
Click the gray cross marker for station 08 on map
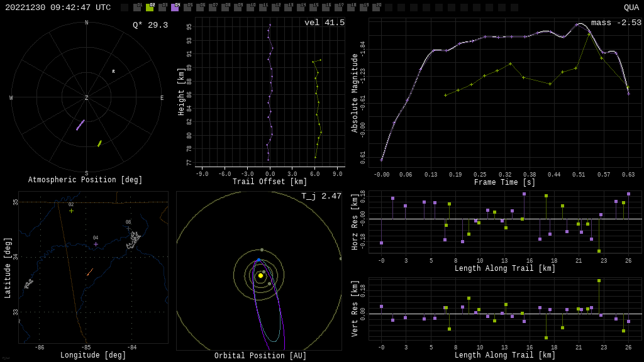tap(128, 228)
